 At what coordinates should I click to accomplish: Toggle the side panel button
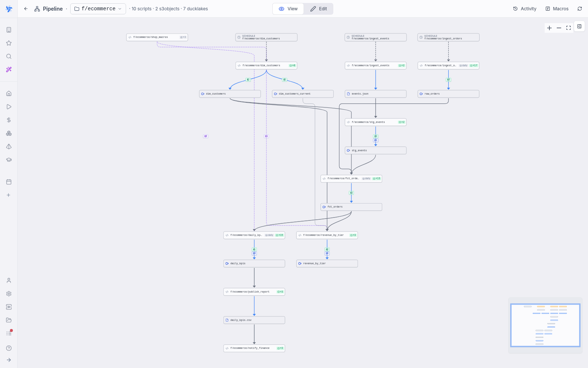pyautogui.click(x=579, y=26)
